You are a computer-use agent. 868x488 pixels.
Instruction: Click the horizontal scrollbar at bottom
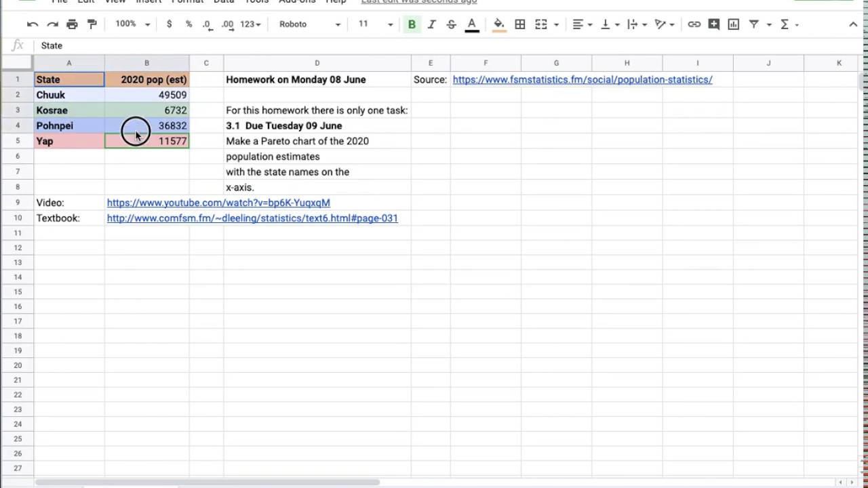click(x=207, y=483)
